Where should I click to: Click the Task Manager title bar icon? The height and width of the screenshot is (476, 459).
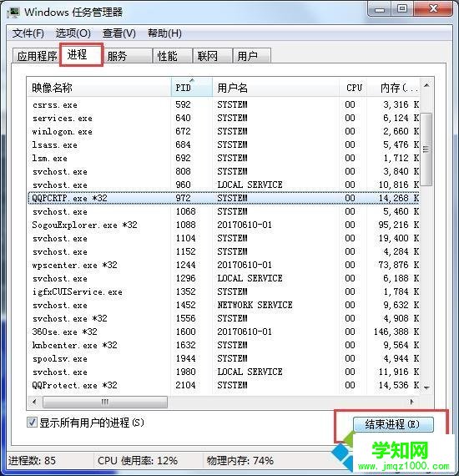(x=13, y=13)
